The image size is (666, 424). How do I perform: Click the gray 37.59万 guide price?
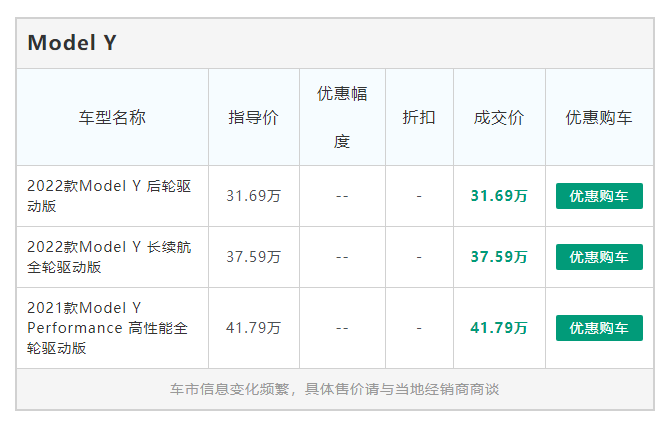point(254,257)
